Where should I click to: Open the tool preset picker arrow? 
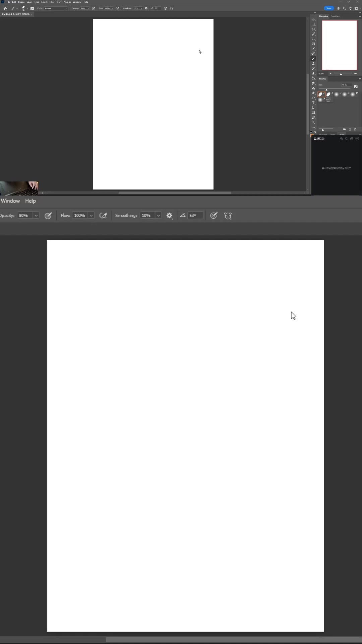[17, 8]
